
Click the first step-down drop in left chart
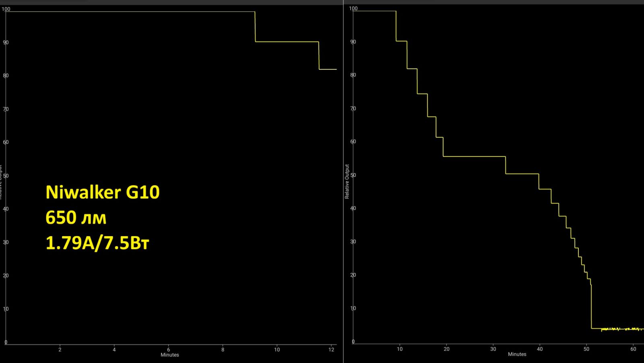coord(255,27)
